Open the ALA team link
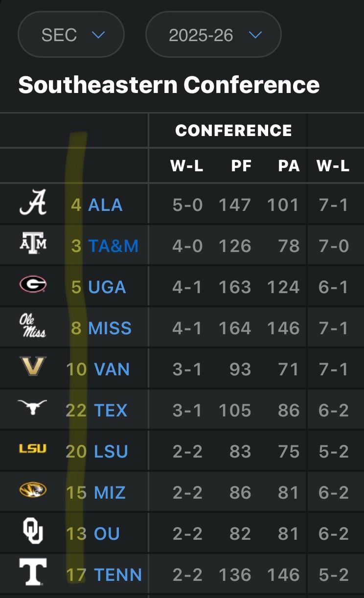The height and width of the screenshot is (598, 364). tap(105, 205)
